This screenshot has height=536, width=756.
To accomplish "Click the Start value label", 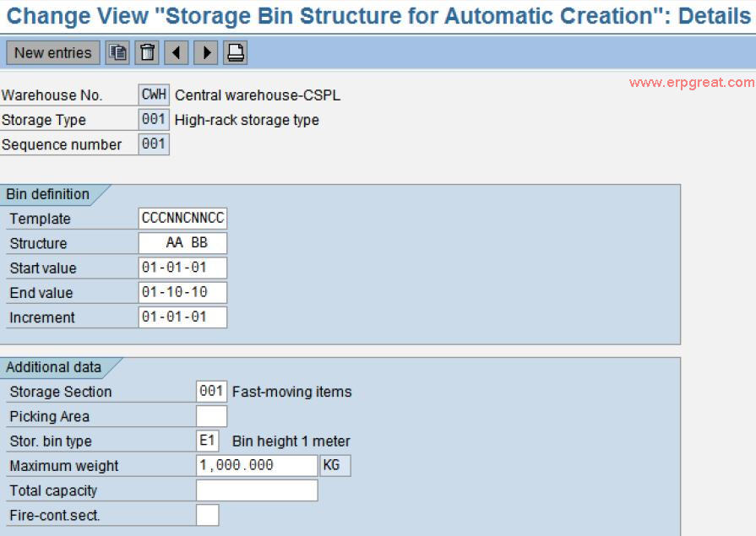I will coord(43,268).
